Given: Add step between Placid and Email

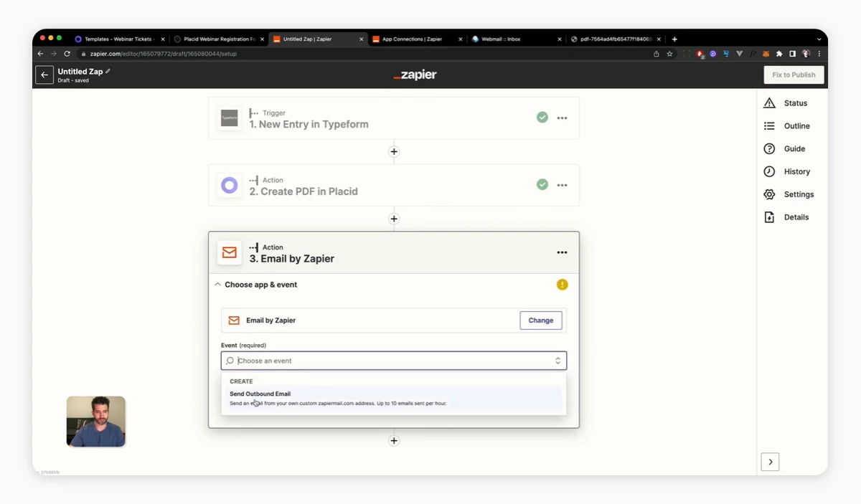Looking at the screenshot, I should click(394, 219).
